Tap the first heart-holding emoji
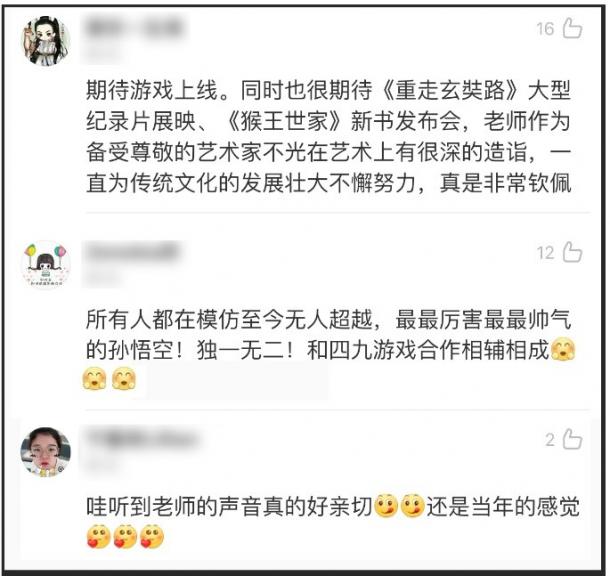Image resolution: width=610 pixels, height=576 pixels. point(98,536)
